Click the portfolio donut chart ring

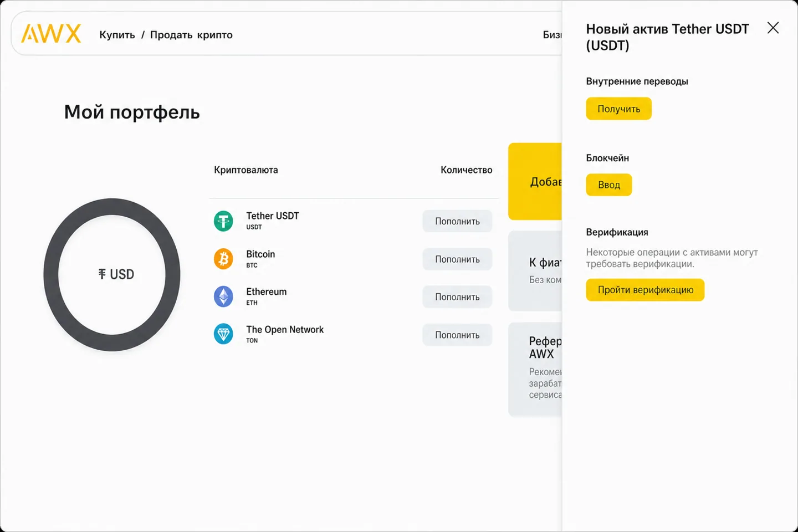(51, 274)
